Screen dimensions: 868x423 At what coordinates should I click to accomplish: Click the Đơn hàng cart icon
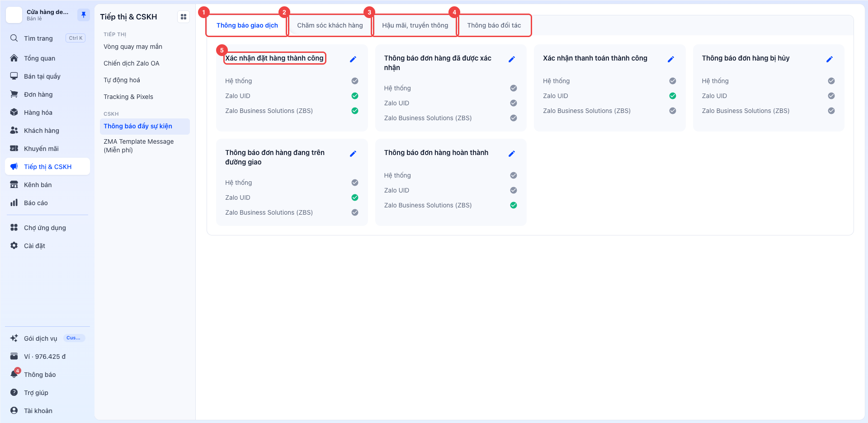(x=14, y=94)
